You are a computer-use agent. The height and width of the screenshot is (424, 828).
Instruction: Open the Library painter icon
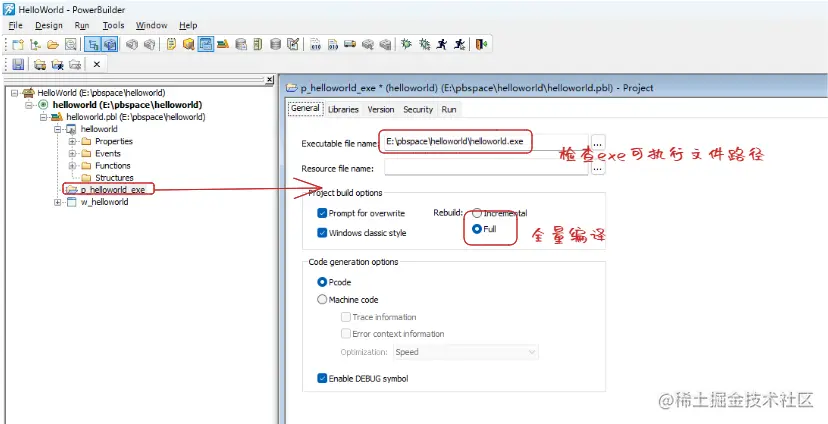pyautogui.click(x=223, y=44)
